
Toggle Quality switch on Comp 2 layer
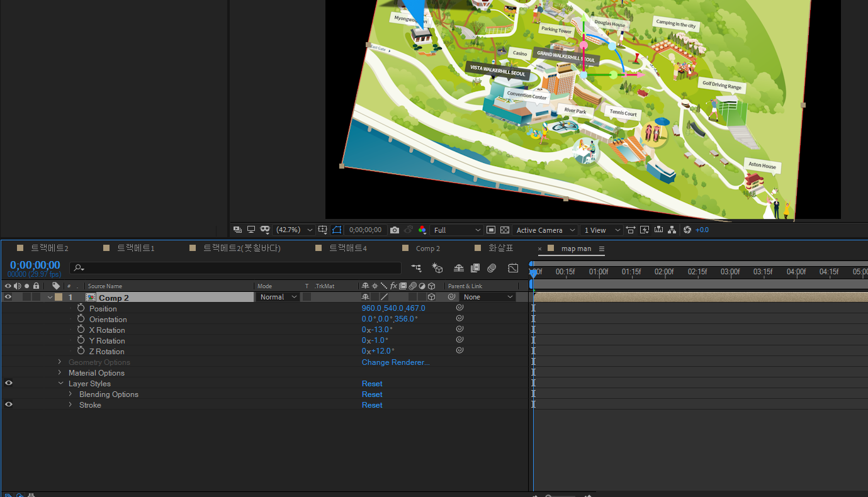click(x=383, y=297)
